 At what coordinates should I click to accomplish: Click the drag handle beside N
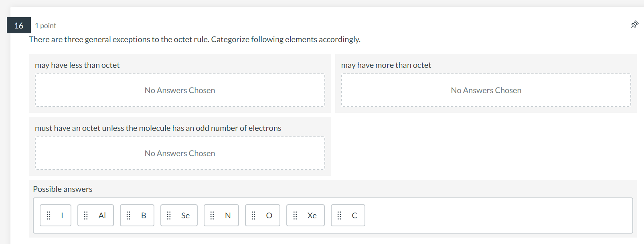212,216
